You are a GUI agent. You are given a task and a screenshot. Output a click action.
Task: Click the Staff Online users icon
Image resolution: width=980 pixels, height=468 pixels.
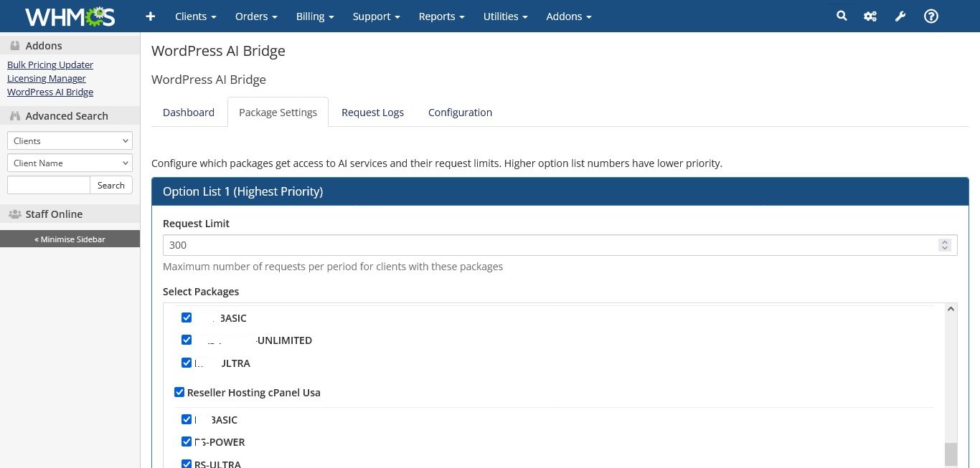pyautogui.click(x=14, y=214)
